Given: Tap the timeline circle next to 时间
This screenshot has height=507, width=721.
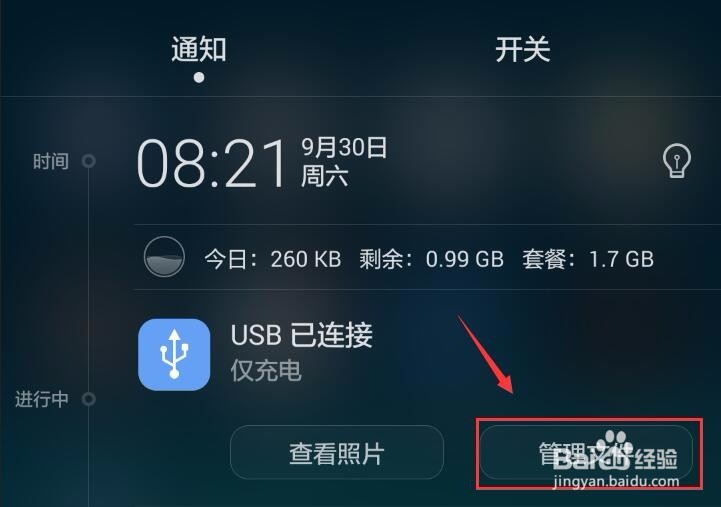Looking at the screenshot, I should (88, 161).
